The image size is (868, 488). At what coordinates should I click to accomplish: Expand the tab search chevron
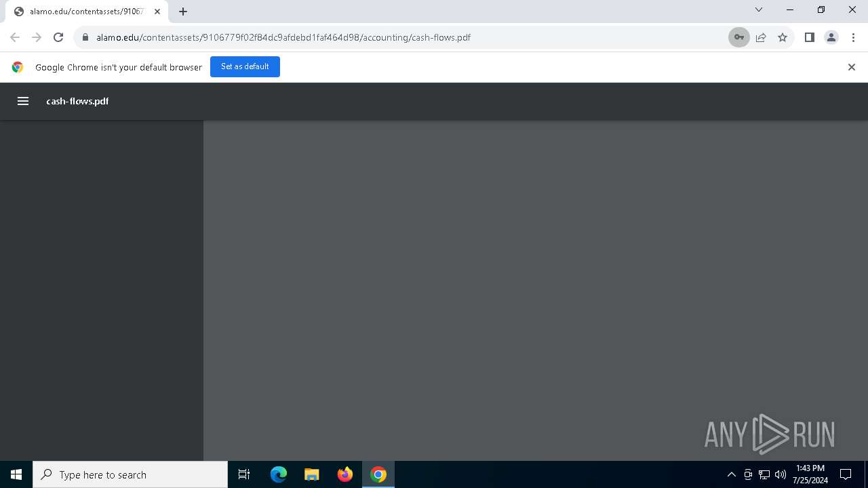tap(759, 10)
